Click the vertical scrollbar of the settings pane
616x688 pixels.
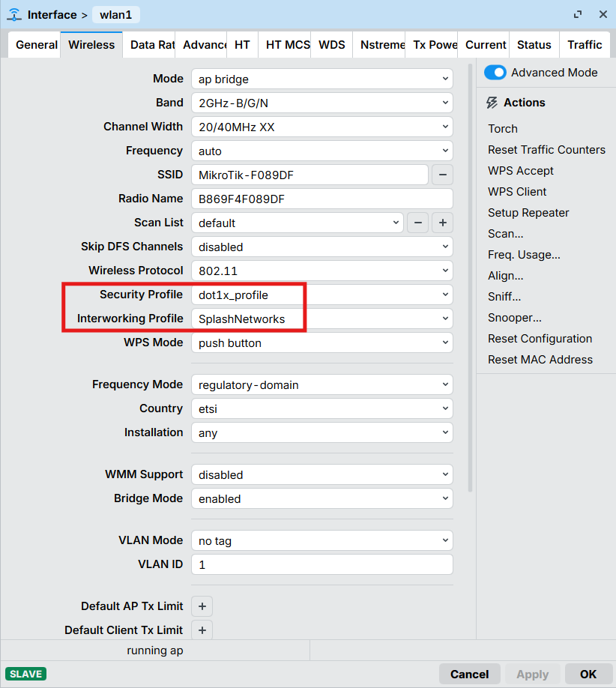pyautogui.click(x=470, y=277)
